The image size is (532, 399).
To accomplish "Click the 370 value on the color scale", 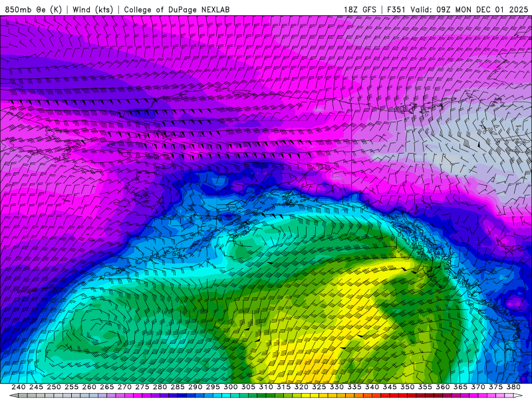I will point(478,387).
